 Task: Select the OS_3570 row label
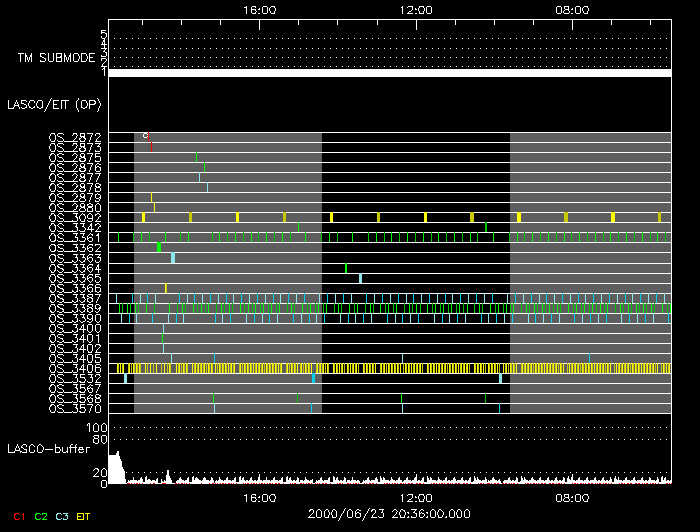[75, 408]
